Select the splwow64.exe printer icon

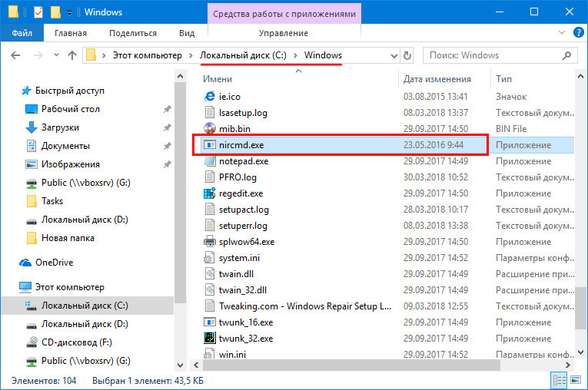[x=210, y=242]
